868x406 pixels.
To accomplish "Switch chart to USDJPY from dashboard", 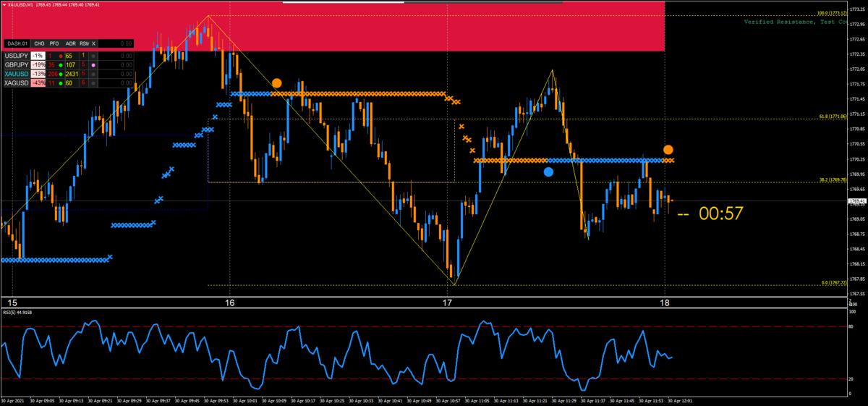I will tap(17, 56).
